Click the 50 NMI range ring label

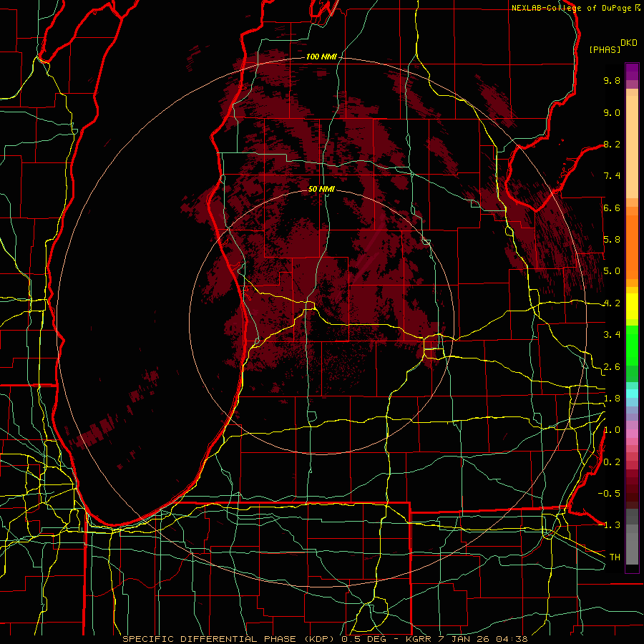coord(321,189)
